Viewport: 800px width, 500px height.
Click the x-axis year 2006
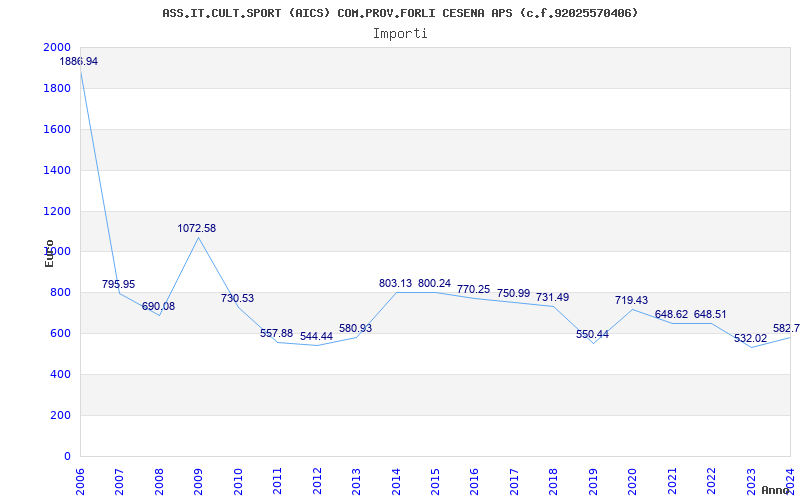coord(80,480)
